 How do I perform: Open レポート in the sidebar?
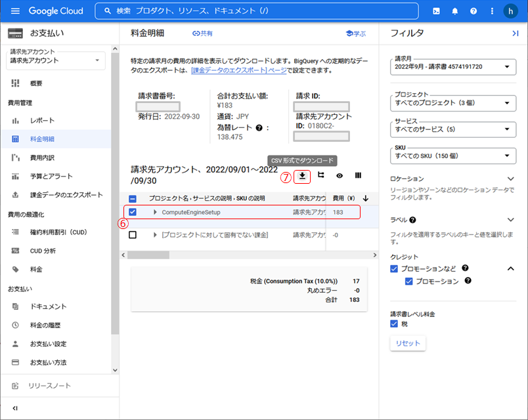[42, 121]
